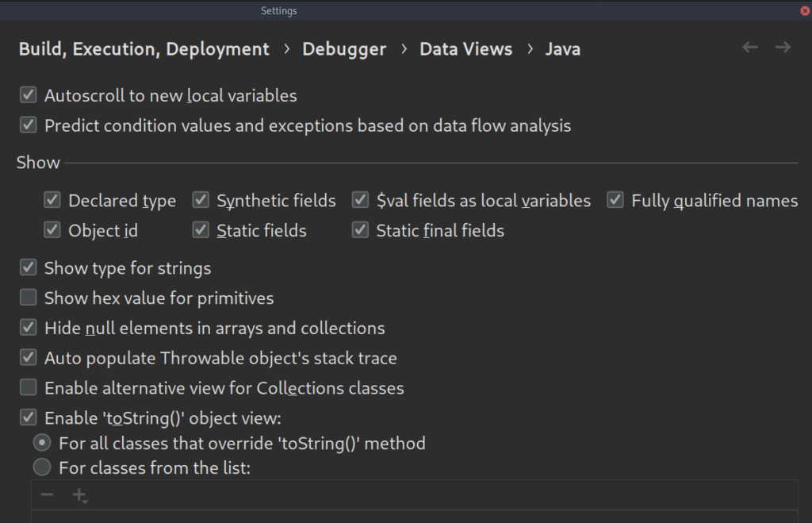This screenshot has width=812, height=523.
Task: Toggle Autoscroll to new local variables
Action: pyautogui.click(x=28, y=95)
